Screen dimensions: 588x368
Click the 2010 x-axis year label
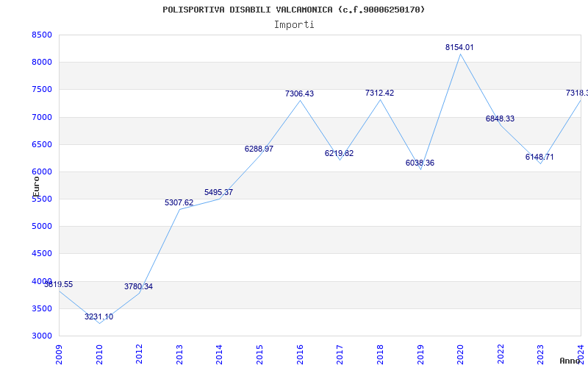(x=99, y=354)
